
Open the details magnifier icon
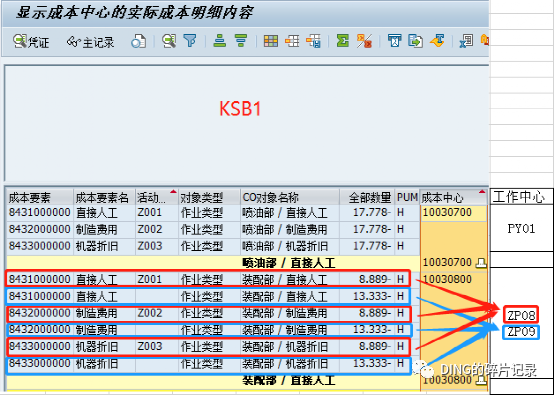pos(169,41)
